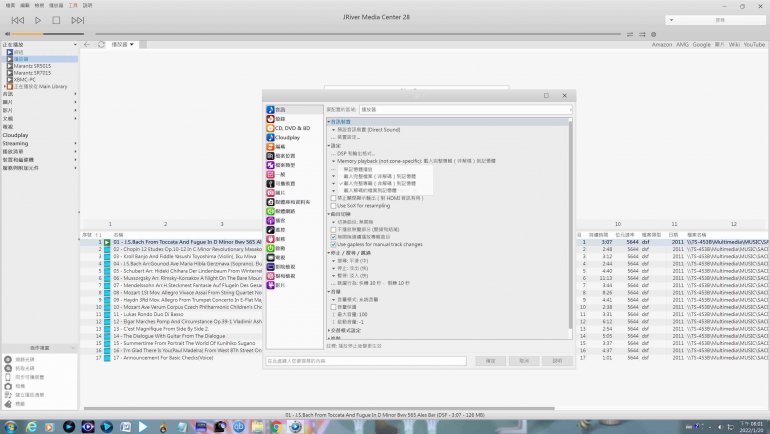Open the 檔案 menu
Image resolution: width=770 pixels, height=434 pixels.
point(10,5)
